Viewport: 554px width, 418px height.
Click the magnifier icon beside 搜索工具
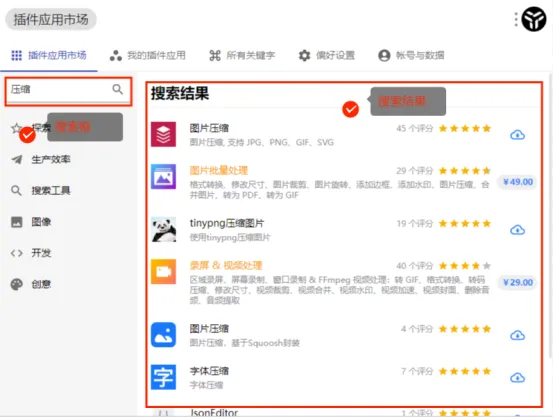pos(16,191)
